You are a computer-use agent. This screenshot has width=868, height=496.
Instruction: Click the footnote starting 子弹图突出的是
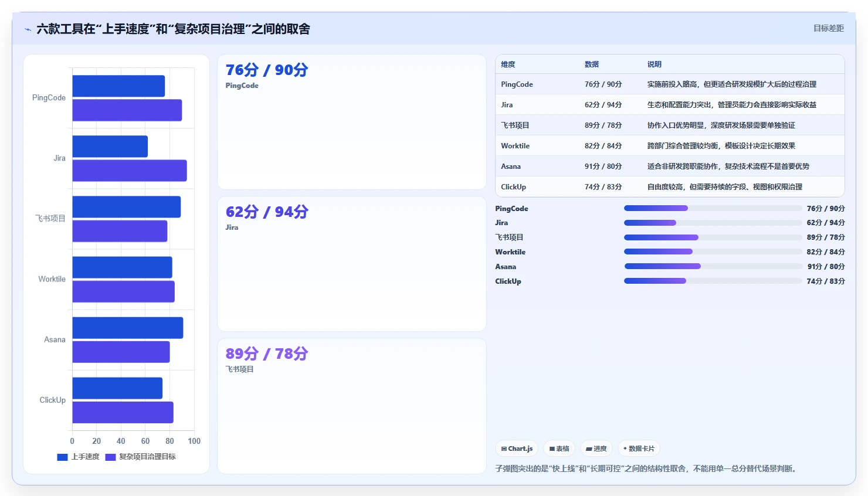click(647, 469)
